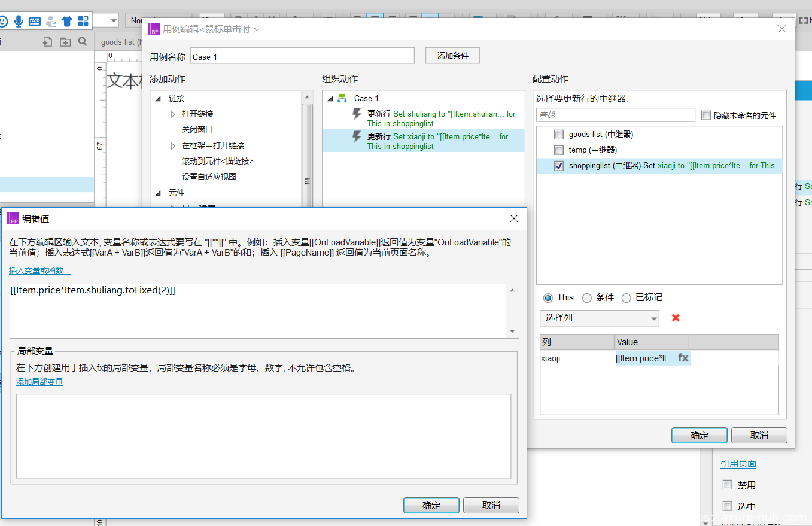Screen dimensions: 812x526
Task: Select the Set xiaoji 更新行 action row
Action: click(424, 141)
